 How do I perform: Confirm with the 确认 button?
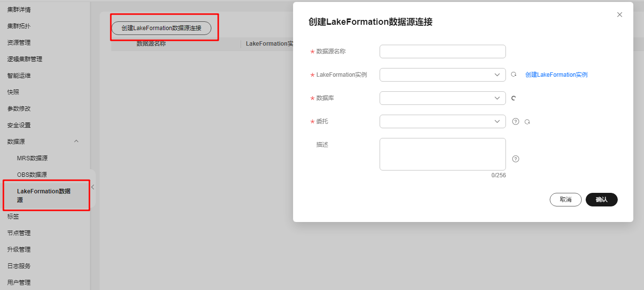(x=602, y=200)
